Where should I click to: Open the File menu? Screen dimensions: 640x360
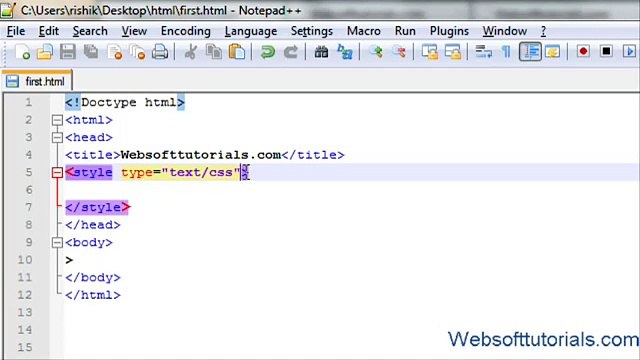pos(16,31)
